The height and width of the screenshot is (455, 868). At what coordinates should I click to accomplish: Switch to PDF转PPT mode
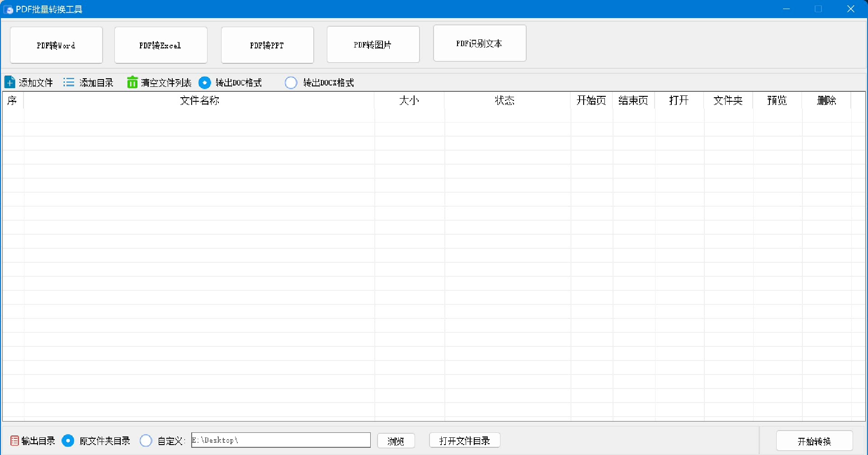pos(267,45)
